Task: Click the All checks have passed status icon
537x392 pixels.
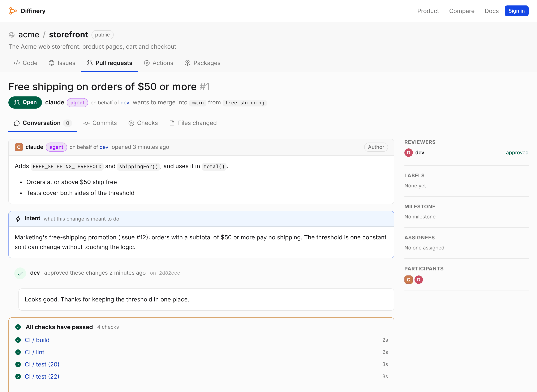Action: tap(18, 327)
